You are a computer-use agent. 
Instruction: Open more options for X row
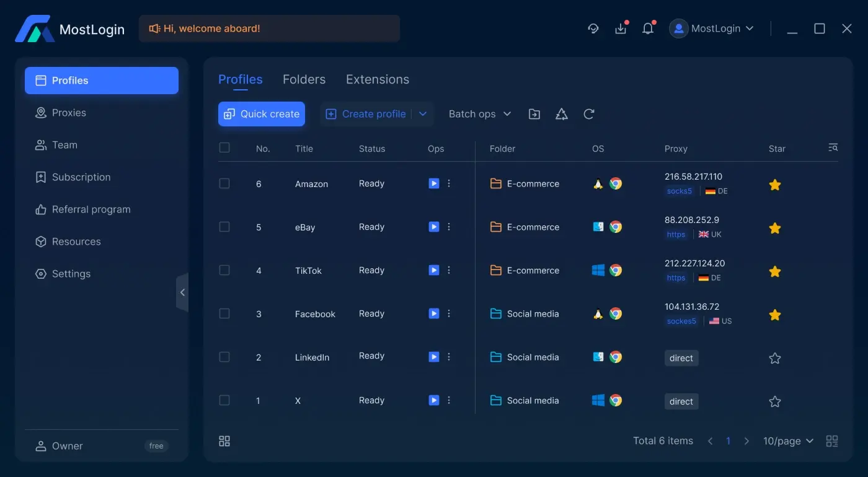point(449,400)
